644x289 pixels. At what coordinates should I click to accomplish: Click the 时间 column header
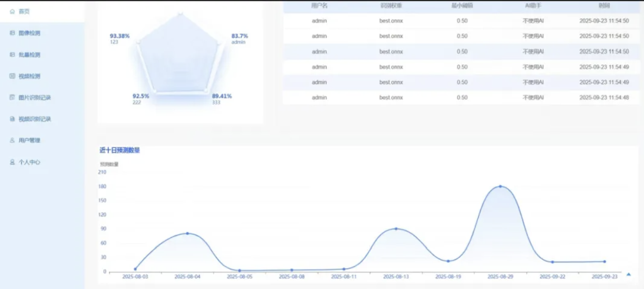(604, 6)
